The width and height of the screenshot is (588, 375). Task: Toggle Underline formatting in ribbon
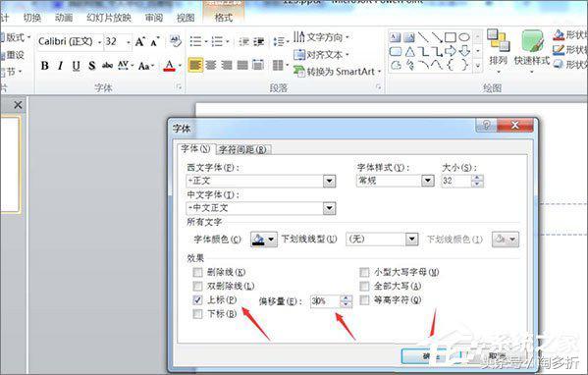(x=76, y=66)
